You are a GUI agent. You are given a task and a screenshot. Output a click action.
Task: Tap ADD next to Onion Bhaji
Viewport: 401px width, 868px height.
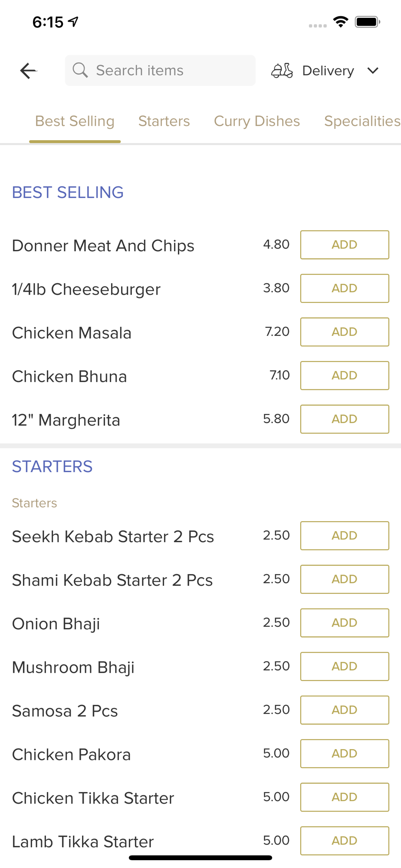tap(345, 623)
